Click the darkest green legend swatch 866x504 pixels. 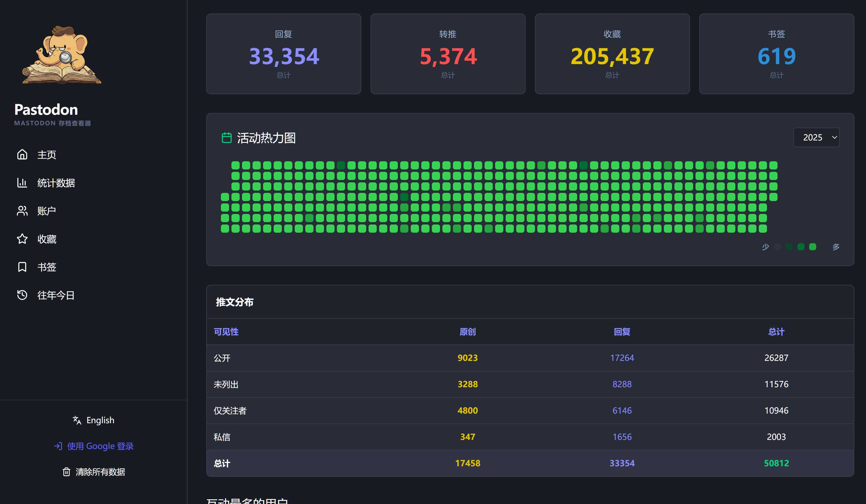tap(789, 247)
